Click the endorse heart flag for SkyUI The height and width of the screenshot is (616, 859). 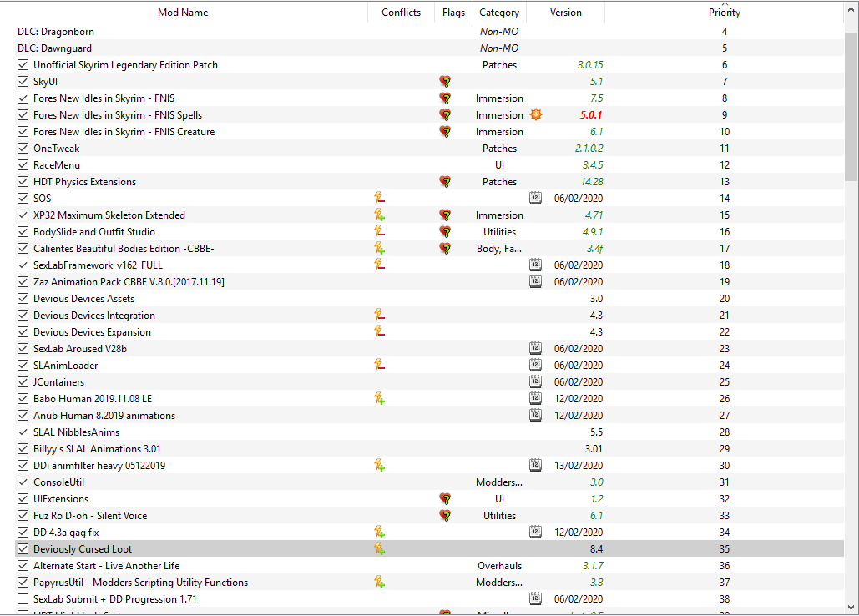pos(446,82)
